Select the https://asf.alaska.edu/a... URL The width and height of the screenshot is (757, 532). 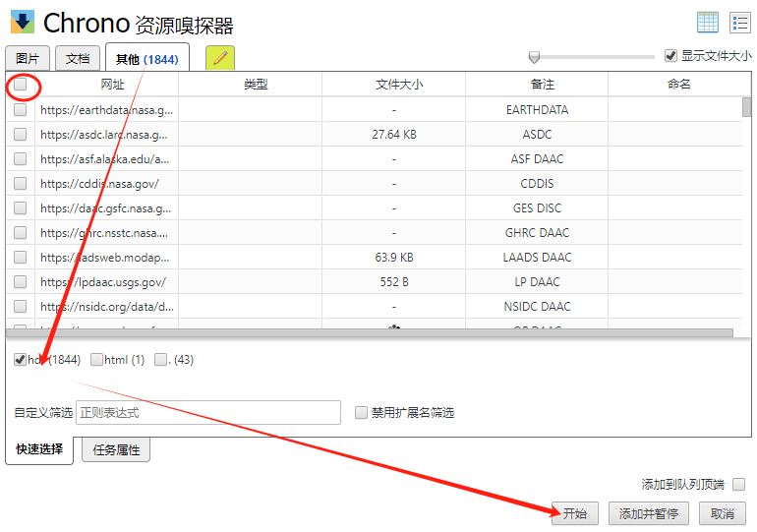[x=105, y=159]
